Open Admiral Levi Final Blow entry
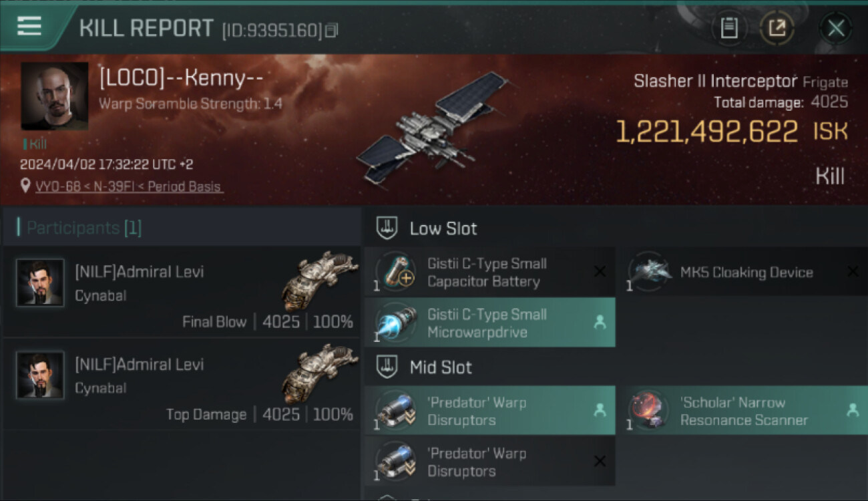The height and width of the screenshot is (501, 868). tap(182, 291)
